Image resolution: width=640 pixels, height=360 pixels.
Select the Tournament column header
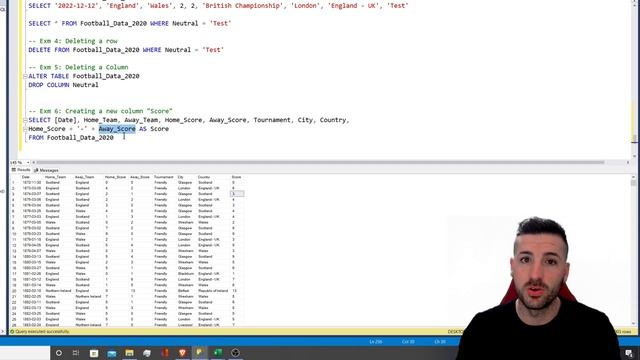click(x=164, y=177)
